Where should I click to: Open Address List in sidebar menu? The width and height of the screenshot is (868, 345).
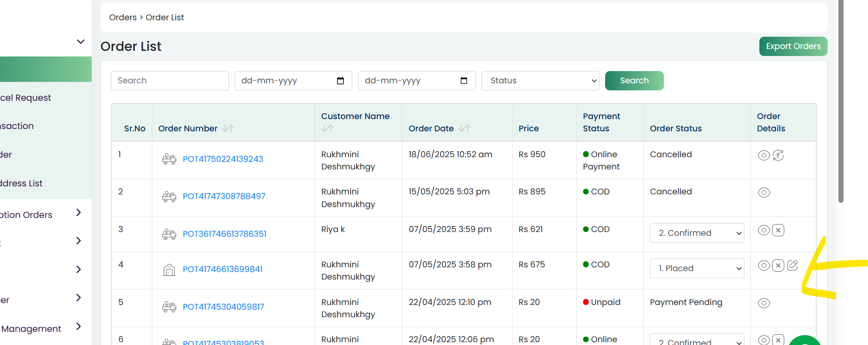point(21,183)
